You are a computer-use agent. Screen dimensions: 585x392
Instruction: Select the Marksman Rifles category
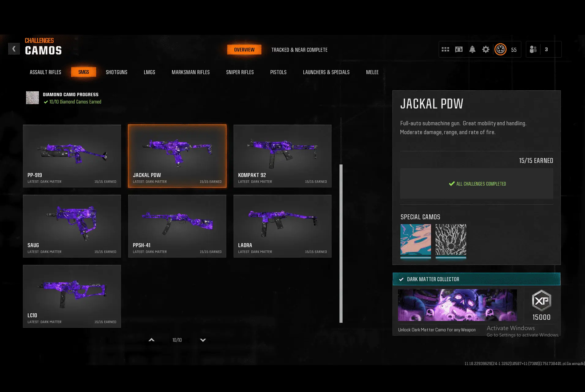191,72
